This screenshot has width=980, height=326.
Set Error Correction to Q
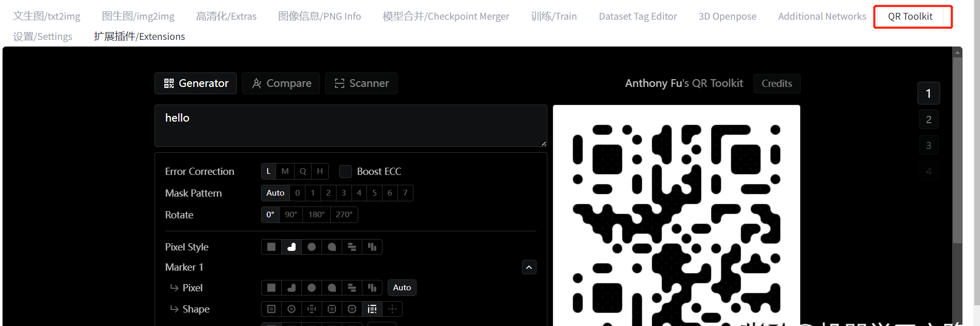tap(303, 171)
